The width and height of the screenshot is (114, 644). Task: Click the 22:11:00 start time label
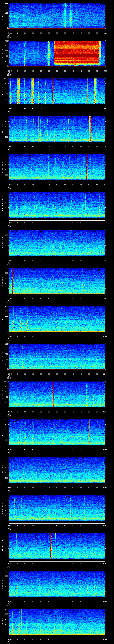tap(9, 412)
